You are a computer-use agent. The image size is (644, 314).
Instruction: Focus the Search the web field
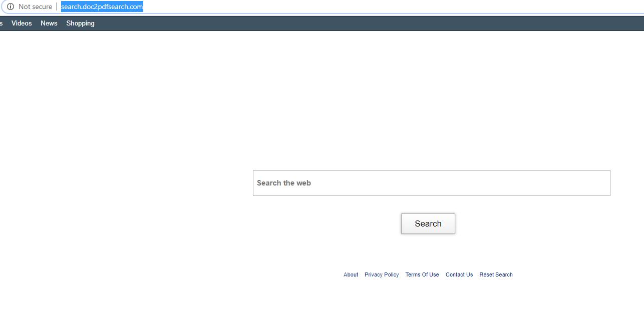(431, 183)
